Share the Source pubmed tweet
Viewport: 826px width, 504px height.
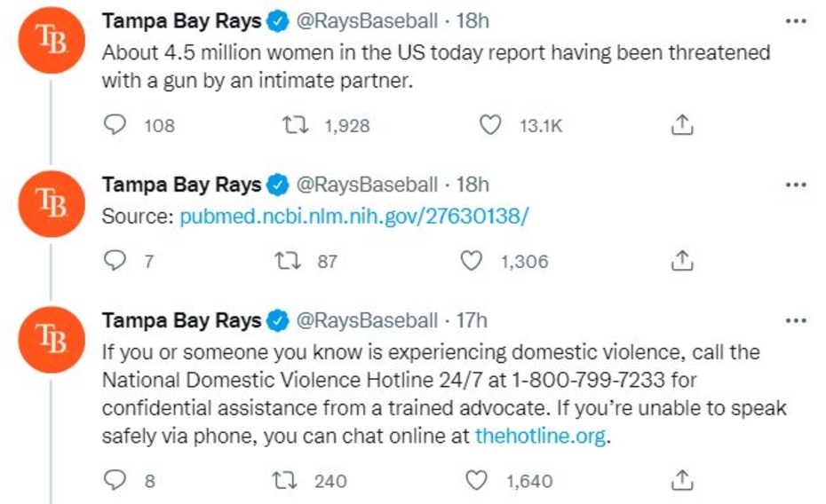pyautogui.click(x=680, y=261)
